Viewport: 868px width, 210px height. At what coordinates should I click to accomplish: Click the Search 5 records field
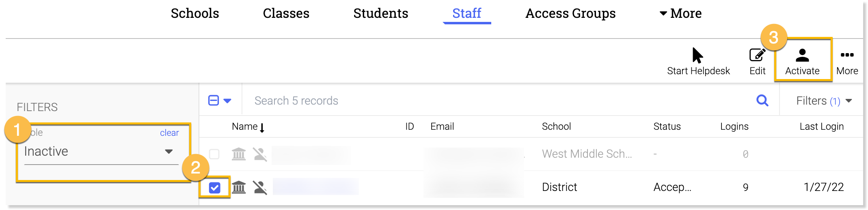pos(487,101)
